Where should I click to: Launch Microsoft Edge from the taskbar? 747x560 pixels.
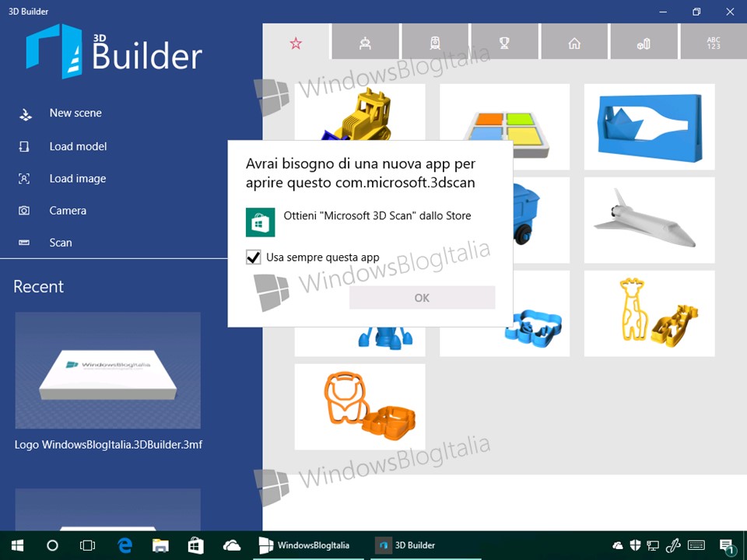[x=124, y=546]
